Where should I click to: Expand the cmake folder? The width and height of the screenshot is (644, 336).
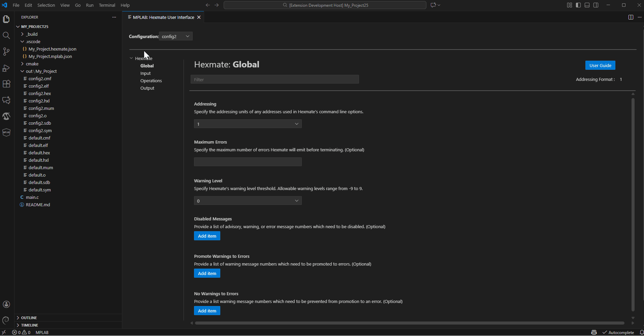pyautogui.click(x=32, y=64)
